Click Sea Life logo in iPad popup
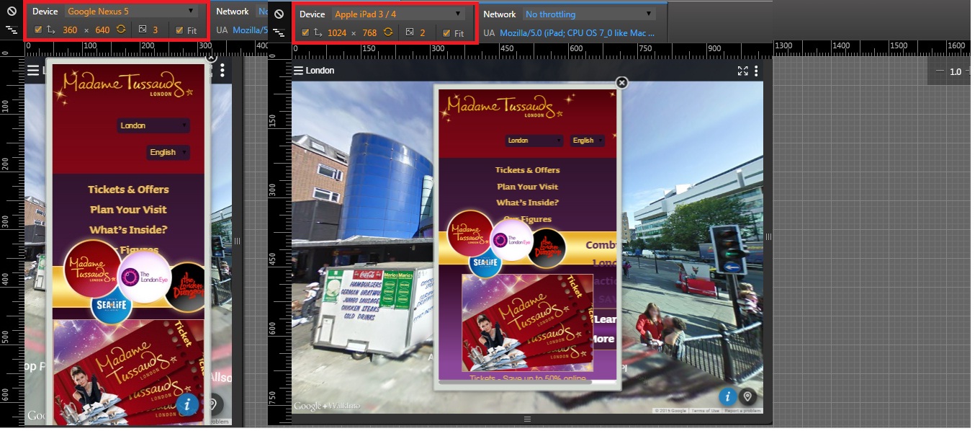 [x=485, y=264]
